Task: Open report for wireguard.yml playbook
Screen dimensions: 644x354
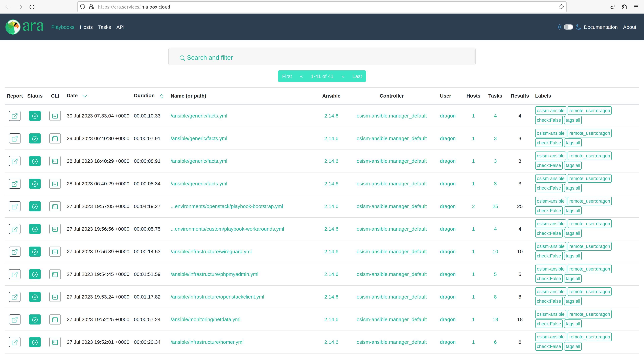Action: click(x=15, y=252)
